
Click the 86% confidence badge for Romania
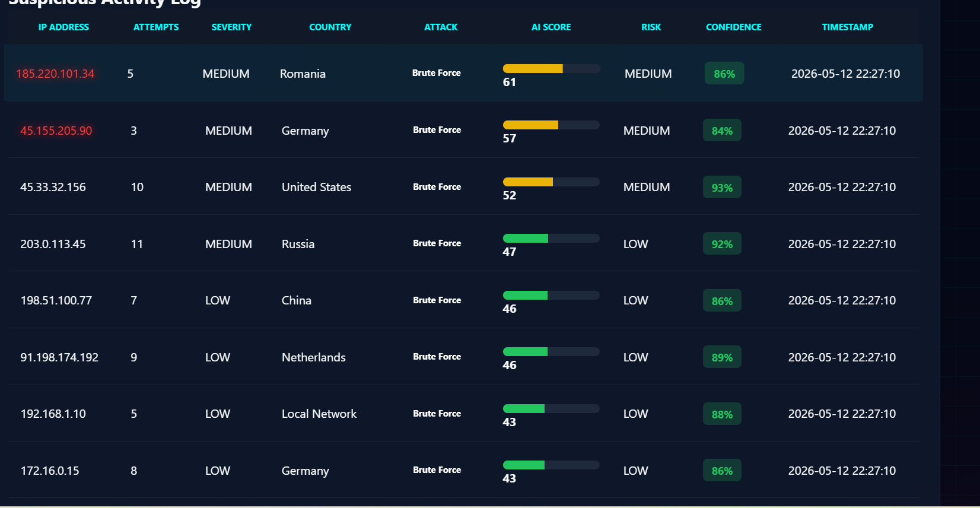click(x=724, y=74)
